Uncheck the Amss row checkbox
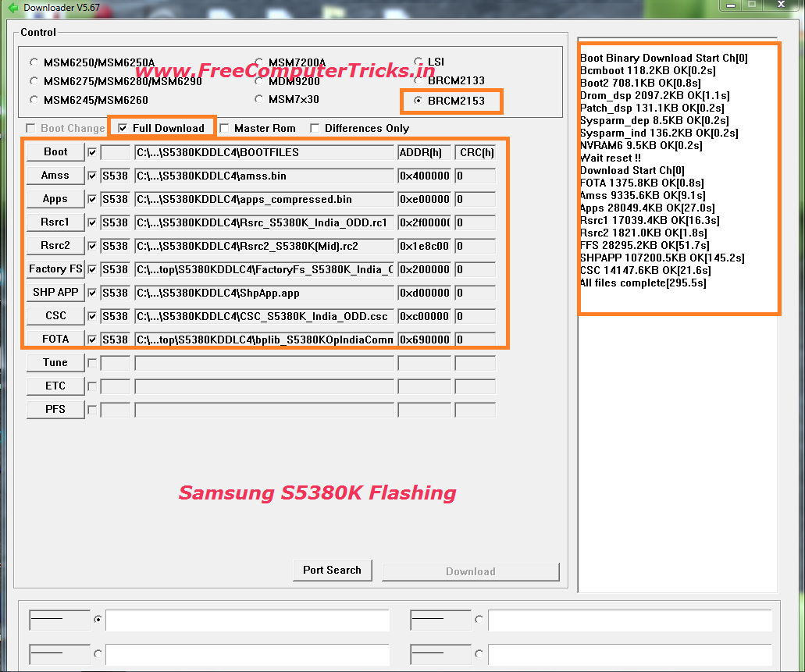The width and height of the screenshot is (805, 672). point(92,176)
